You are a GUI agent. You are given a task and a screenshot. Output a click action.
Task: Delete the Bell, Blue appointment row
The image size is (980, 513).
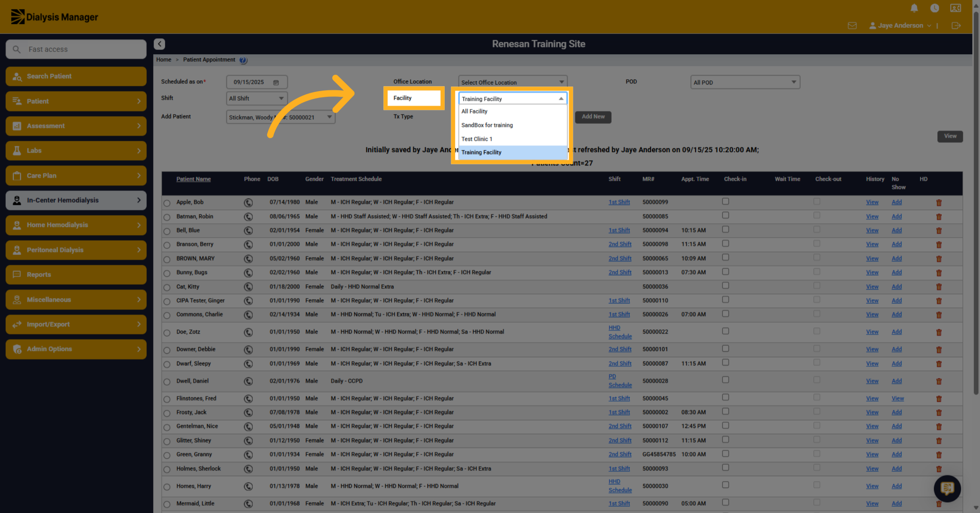939,231
